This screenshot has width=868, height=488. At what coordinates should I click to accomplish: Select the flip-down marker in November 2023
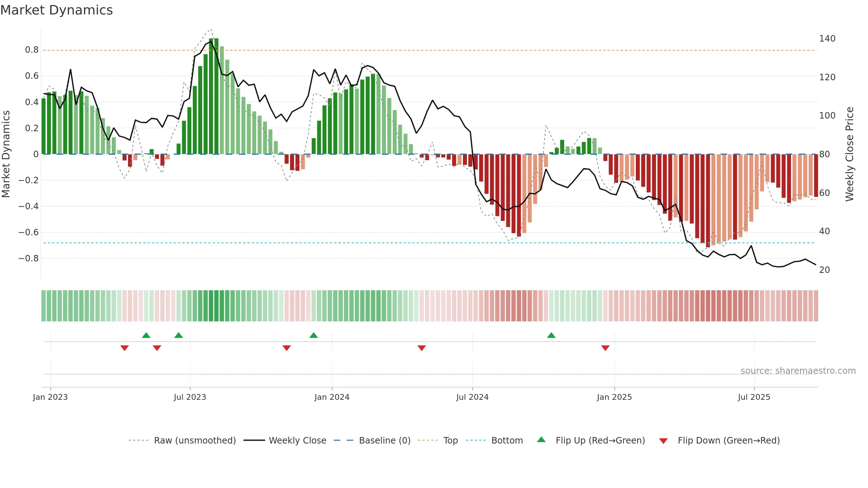[x=286, y=348]
